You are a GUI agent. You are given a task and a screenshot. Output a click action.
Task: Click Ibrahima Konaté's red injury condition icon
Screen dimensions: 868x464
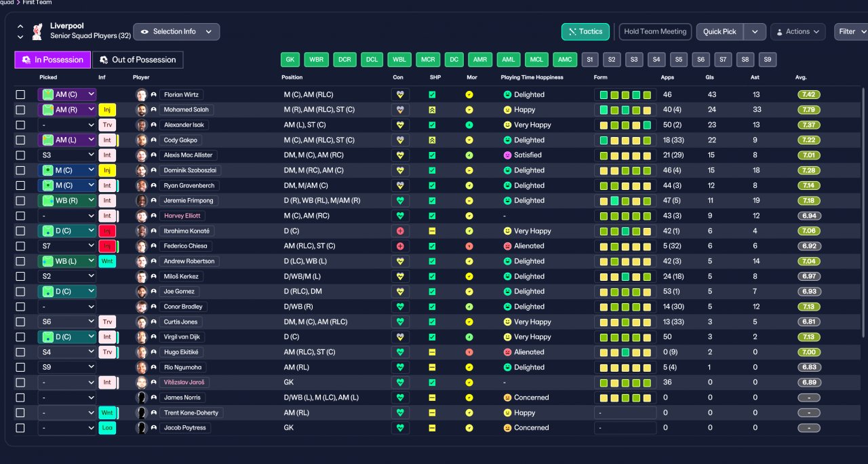pyautogui.click(x=400, y=231)
